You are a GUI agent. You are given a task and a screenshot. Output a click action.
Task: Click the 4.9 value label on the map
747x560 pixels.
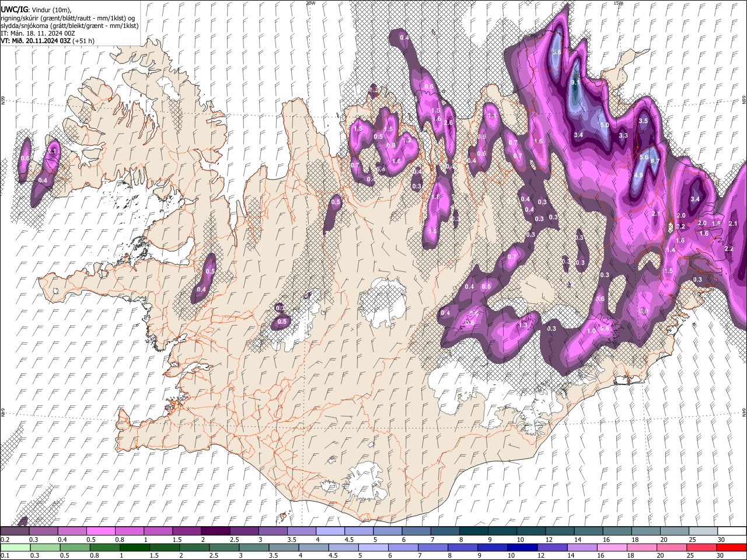[638, 175]
